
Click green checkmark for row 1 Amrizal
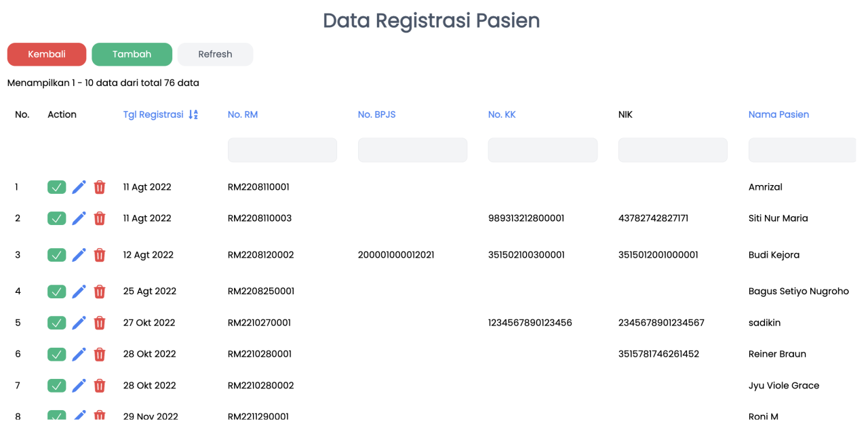tap(57, 187)
